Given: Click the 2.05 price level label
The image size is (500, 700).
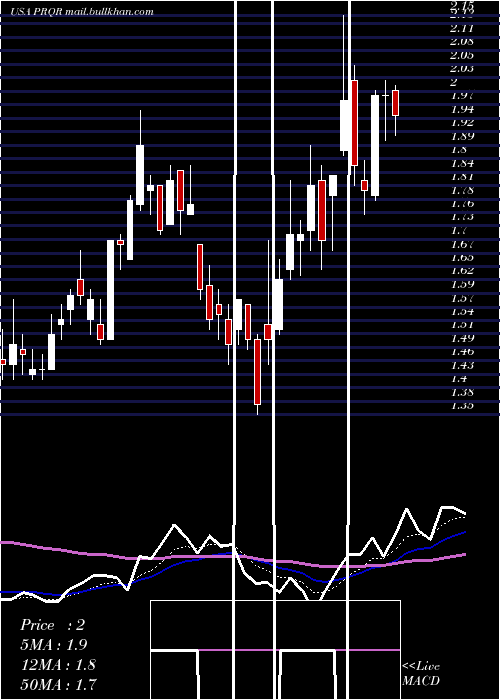Looking at the screenshot, I should pos(462,55).
